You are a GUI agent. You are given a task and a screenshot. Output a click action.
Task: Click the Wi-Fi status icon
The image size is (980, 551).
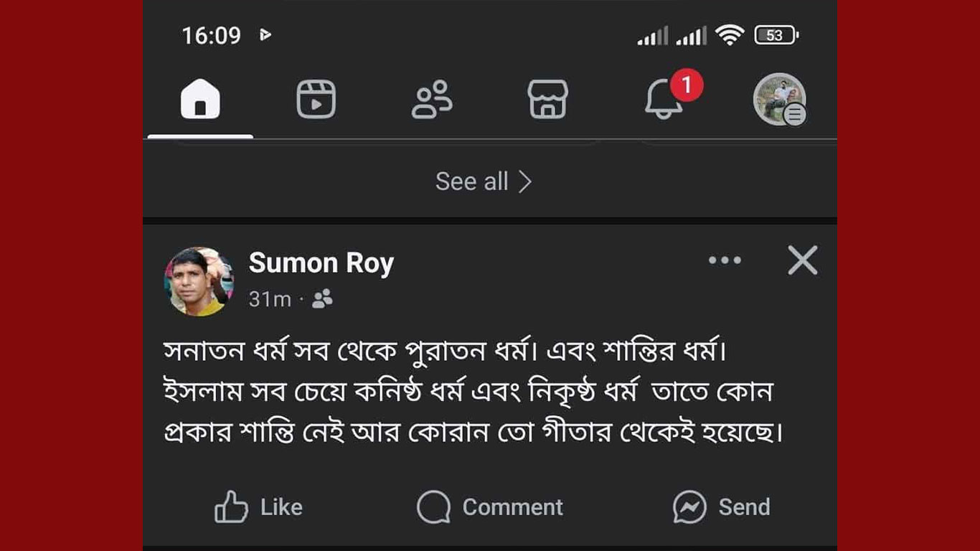pos(730,35)
